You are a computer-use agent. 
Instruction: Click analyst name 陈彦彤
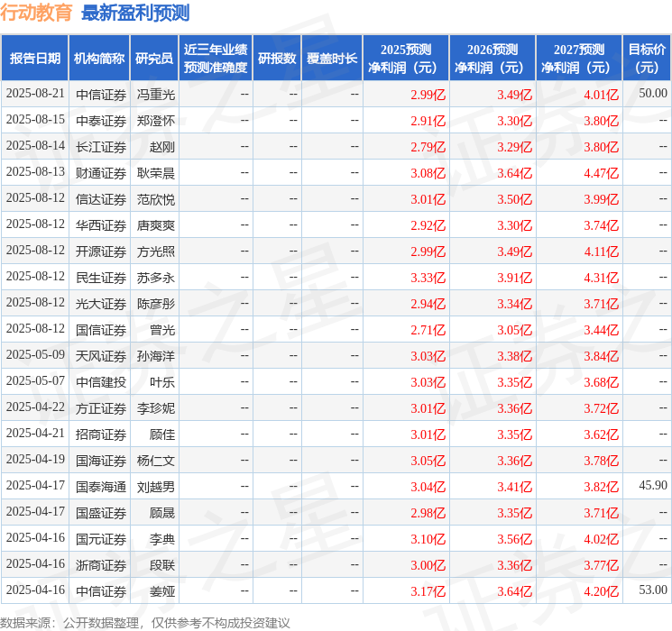[155, 303]
